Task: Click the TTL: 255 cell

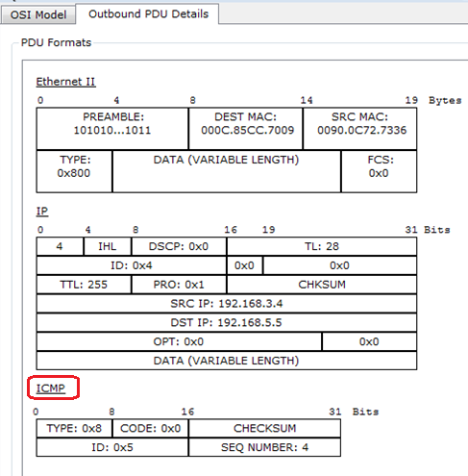Action: 84,285
